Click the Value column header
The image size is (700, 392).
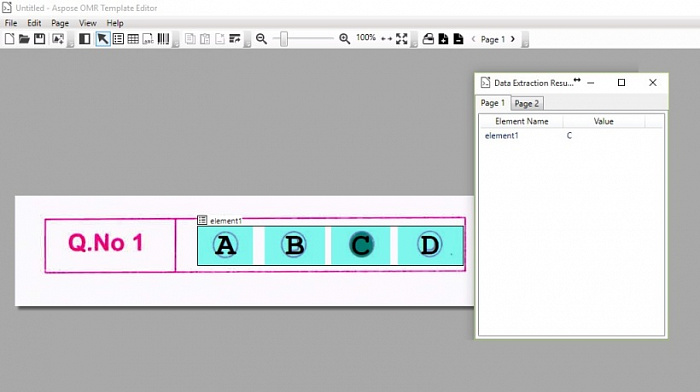(x=604, y=121)
